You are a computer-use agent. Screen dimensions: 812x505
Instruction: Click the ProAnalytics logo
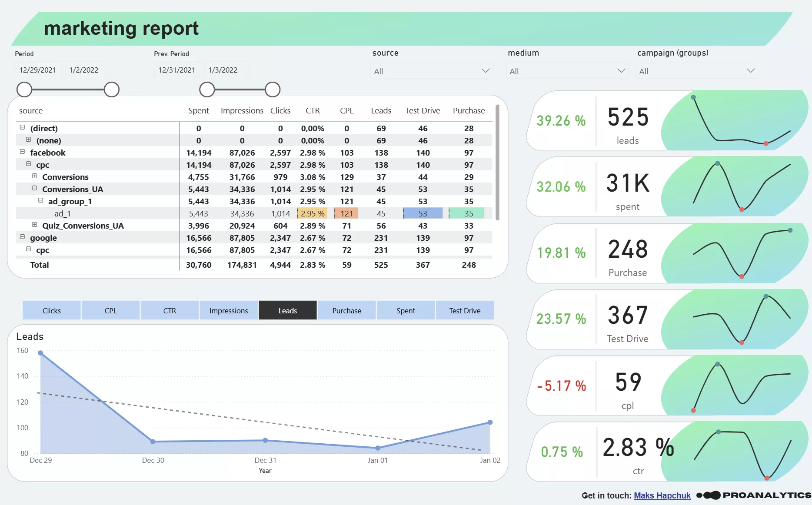[x=753, y=495]
